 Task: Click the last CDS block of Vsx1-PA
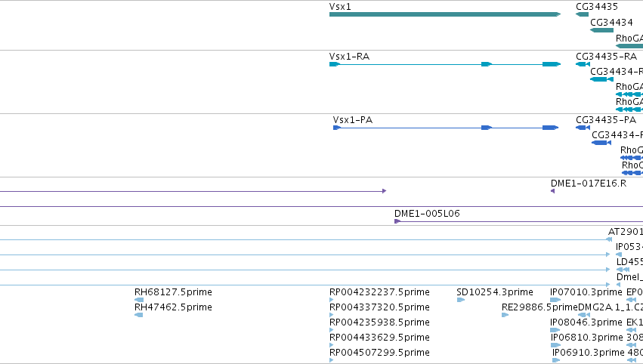[550, 128]
